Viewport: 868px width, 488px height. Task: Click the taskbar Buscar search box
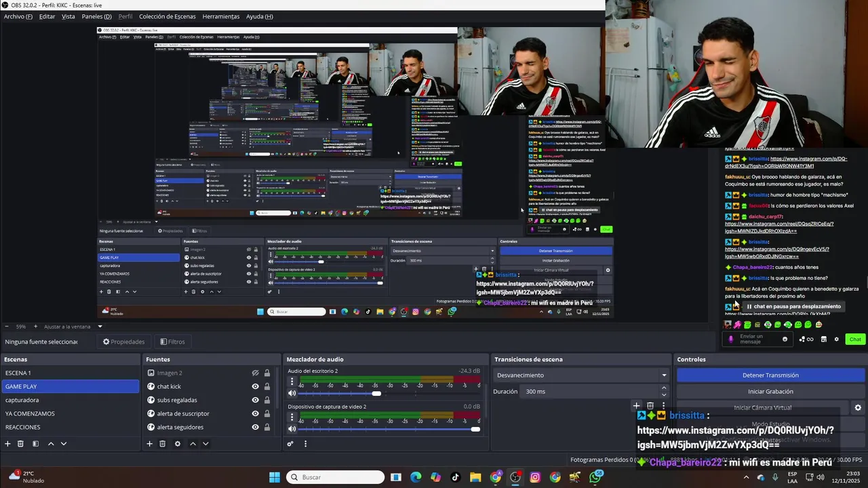pos(335,477)
